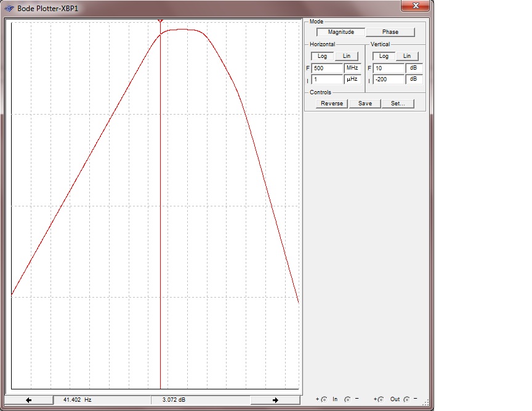Screen dimensions: 532x411
Task: Click the red cursor marker atop the plot
Action: pyautogui.click(x=161, y=21)
